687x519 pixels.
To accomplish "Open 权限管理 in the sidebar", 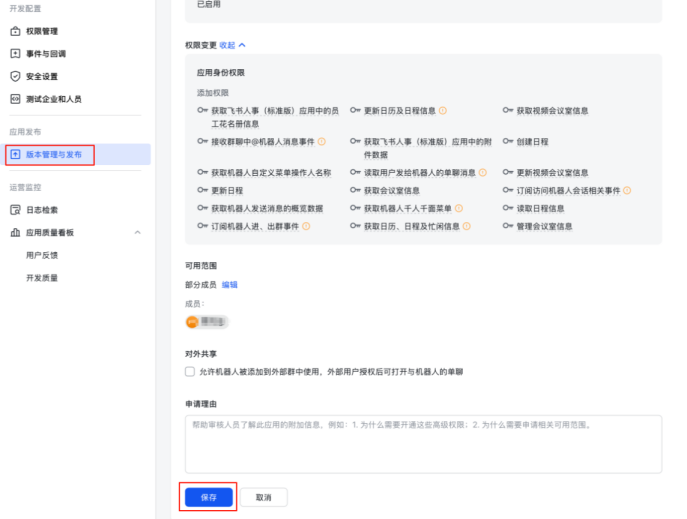I will 41,31.
